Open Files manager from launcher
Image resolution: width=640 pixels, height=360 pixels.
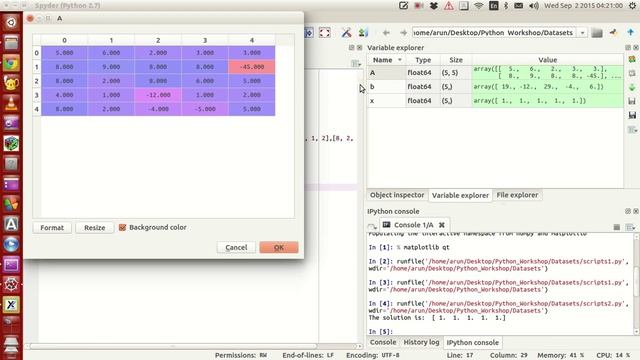[11, 43]
